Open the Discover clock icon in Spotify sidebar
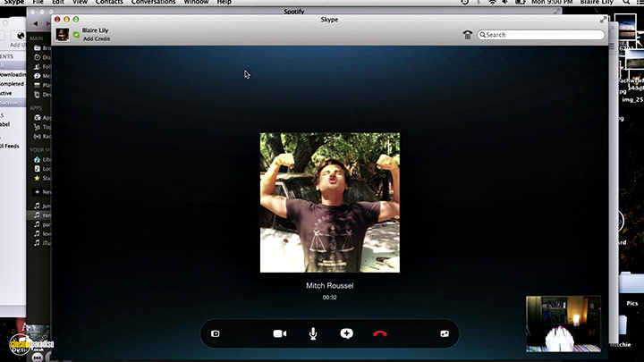This screenshot has height=362, width=644. click(x=37, y=57)
